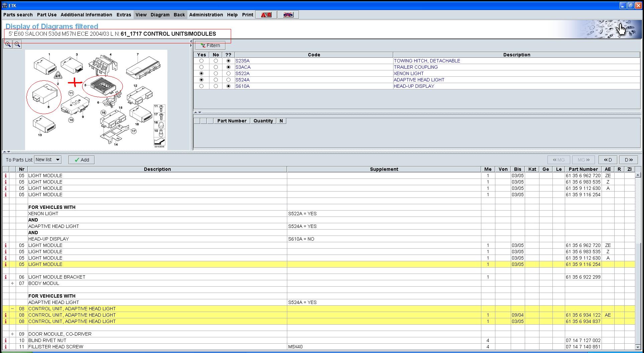The image size is (644, 353).
Task: Click the Filtern button
Action: click(210, 45)
